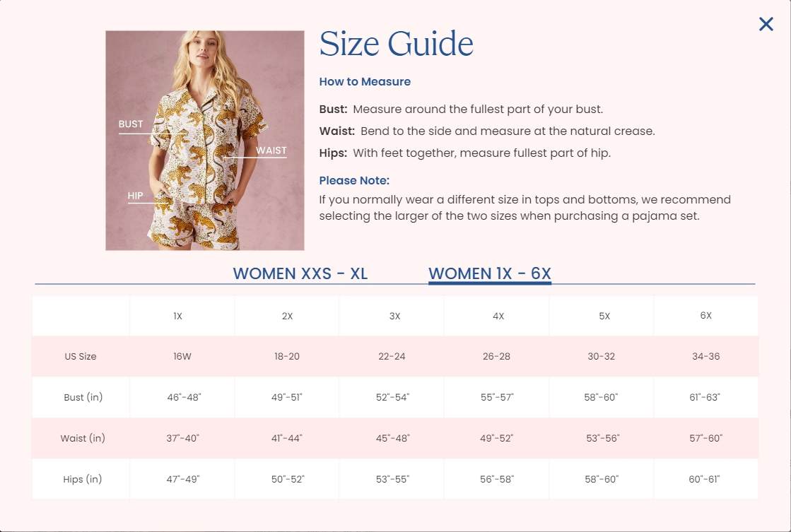Click the 57"-60" waist measurement cell

point(705,438)
